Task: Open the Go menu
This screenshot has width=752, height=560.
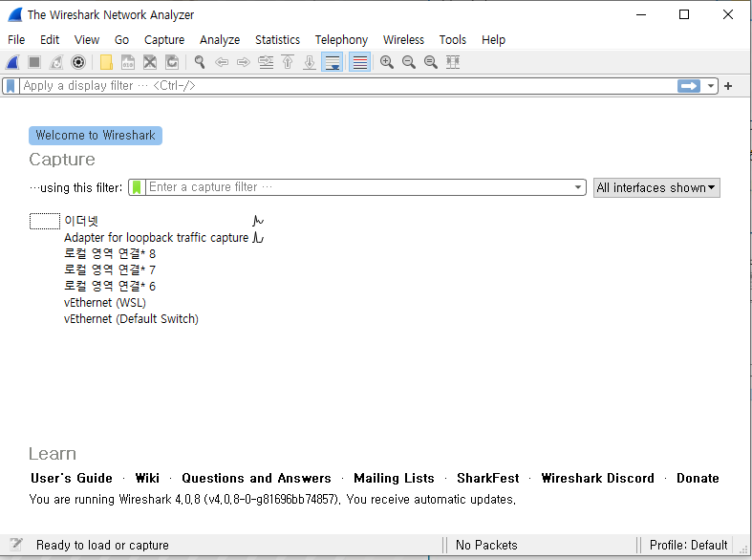Action: coord(121,40)
